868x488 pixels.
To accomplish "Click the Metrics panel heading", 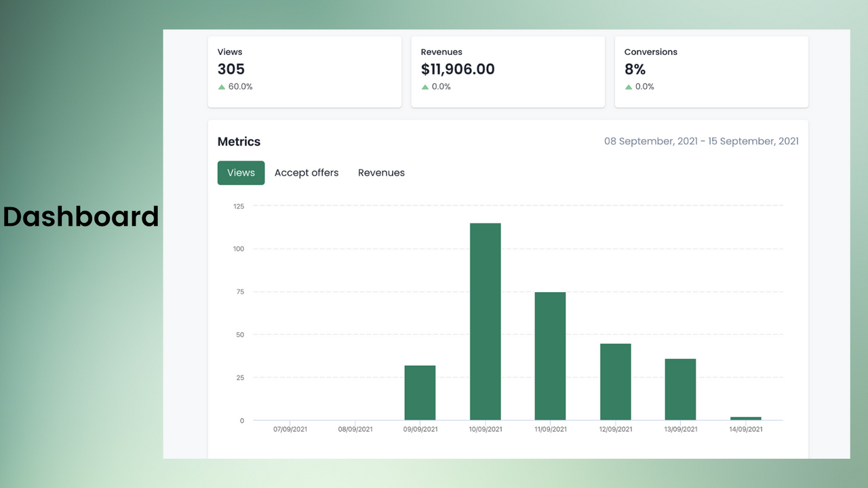I will tap(239, 142).
